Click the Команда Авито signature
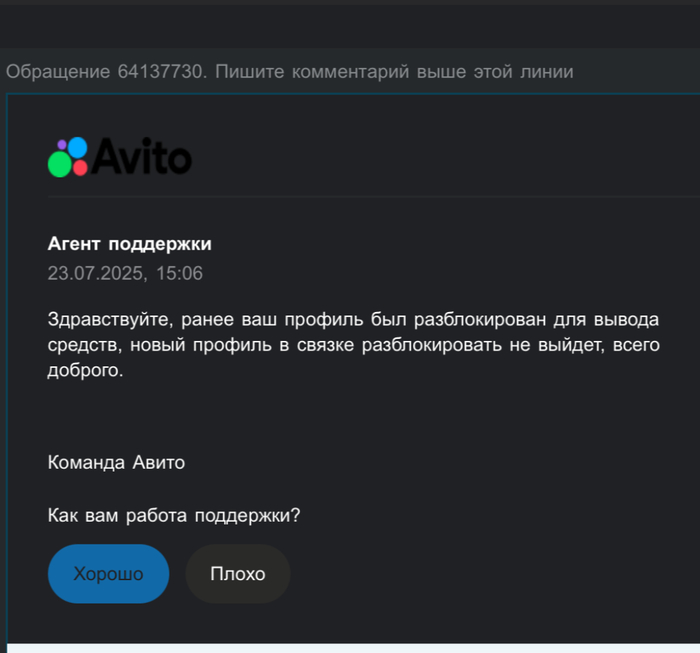700x653 pixels. point(116,462)
